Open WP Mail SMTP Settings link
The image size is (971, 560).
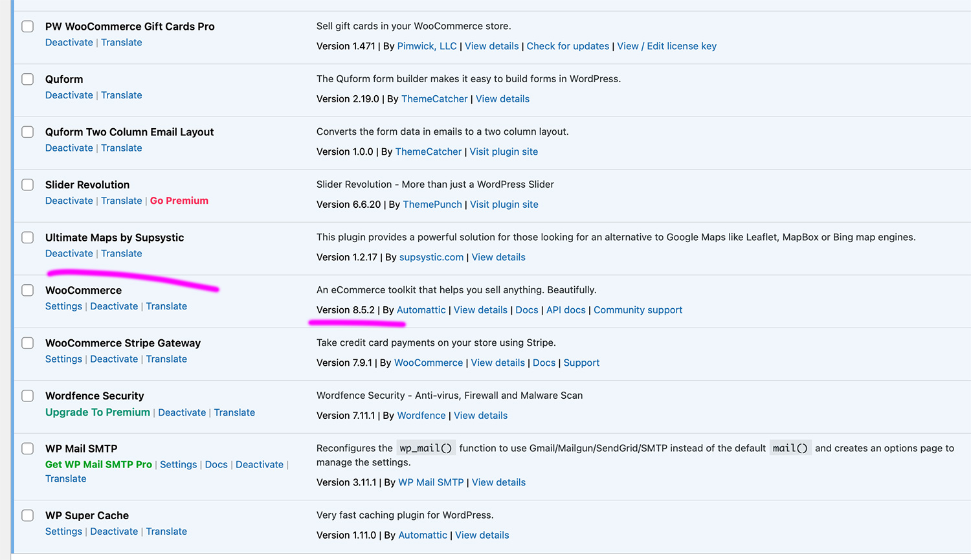coord(178,464)
